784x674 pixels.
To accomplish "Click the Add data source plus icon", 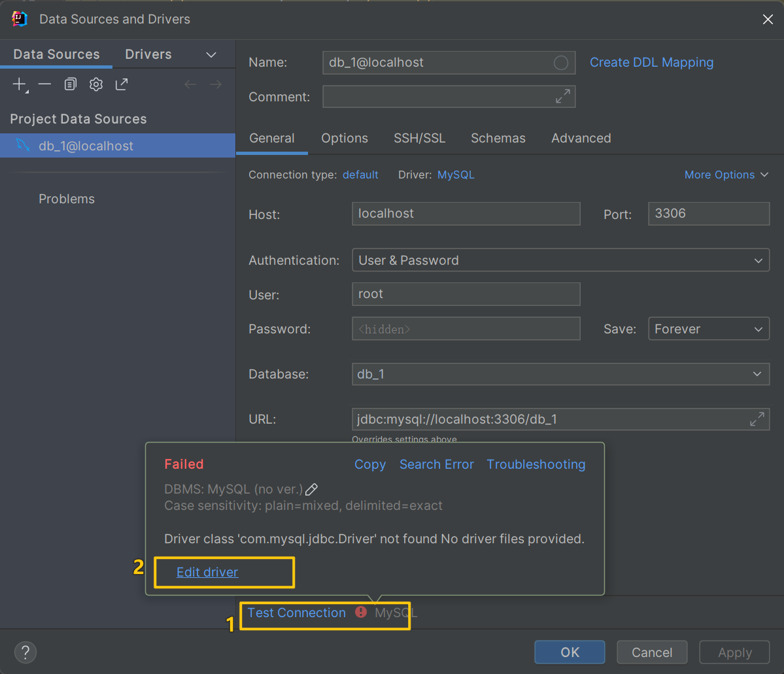I will (20, 84).
